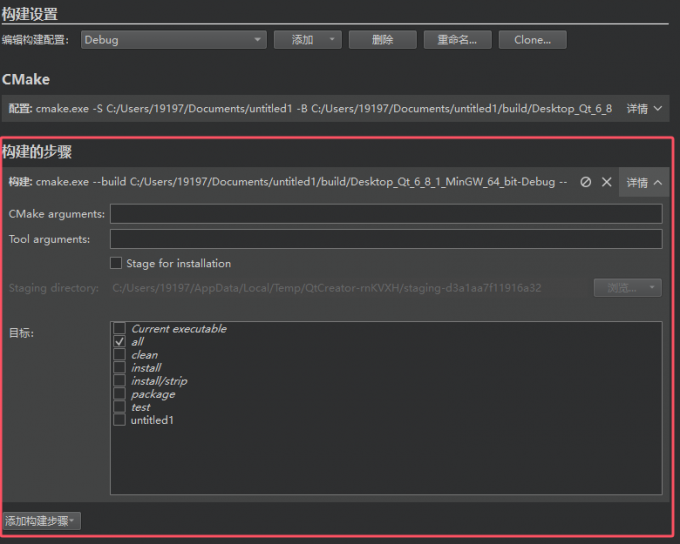Check the untitled1 target checkbox

coord(120,420)
